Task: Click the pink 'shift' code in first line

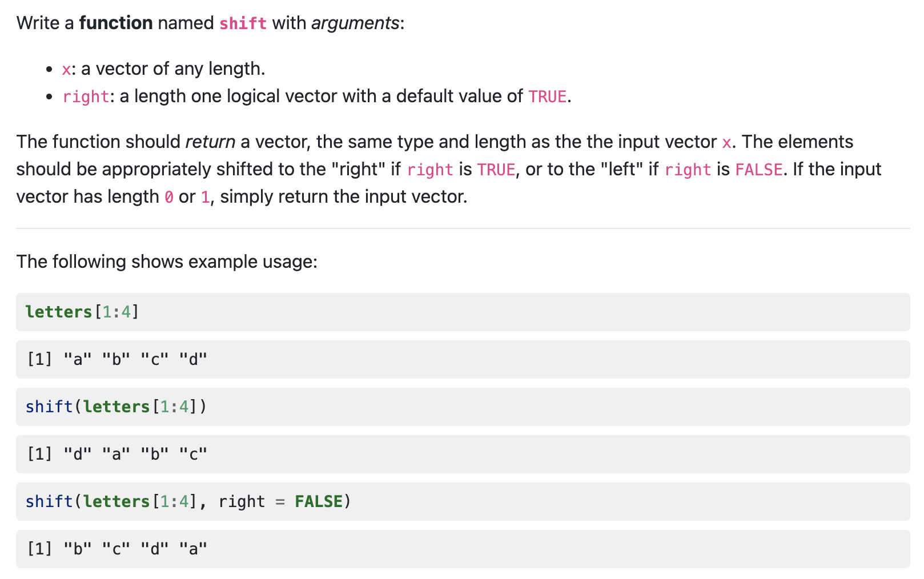Action: coord(243,23)
